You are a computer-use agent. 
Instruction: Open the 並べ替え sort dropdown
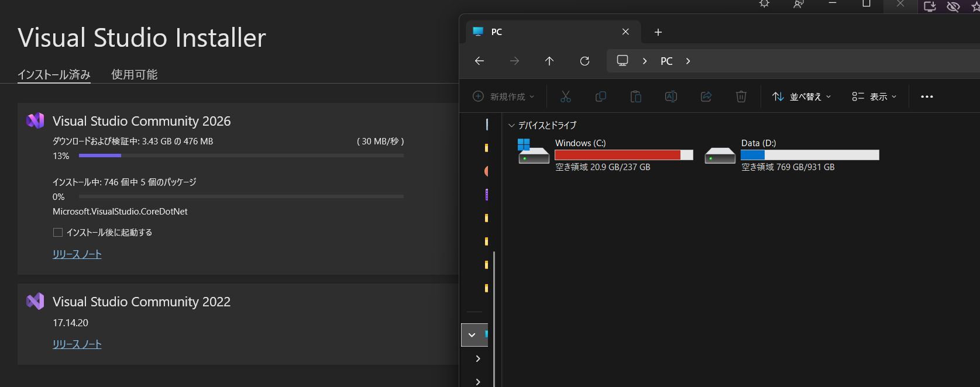coord(802,96)
